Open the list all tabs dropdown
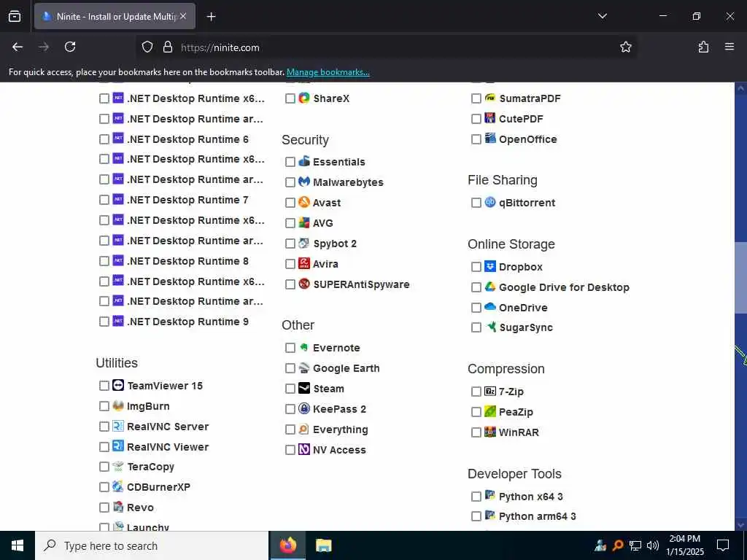This screenshot has width=747, height=560. pos(602,16)
